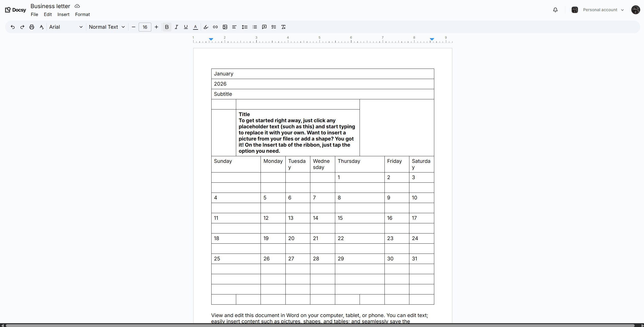The image size is (644, 327).
Task: Click the calendar cell with date 15
Action: 360,218
